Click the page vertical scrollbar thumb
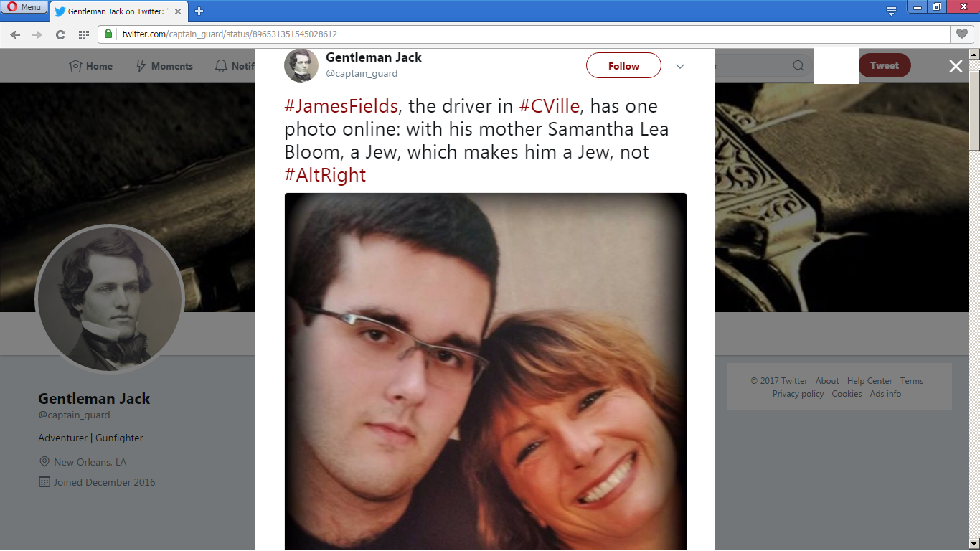 974,110
